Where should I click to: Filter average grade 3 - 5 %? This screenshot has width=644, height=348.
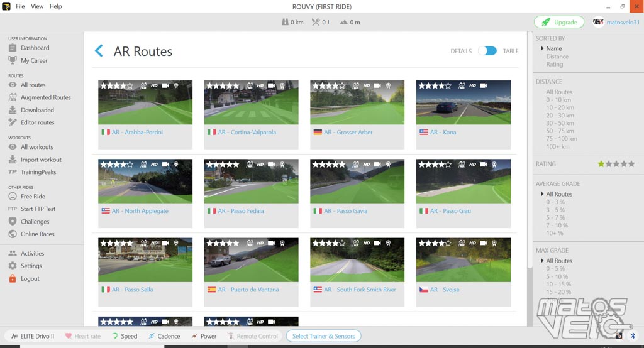click(555, 210)
